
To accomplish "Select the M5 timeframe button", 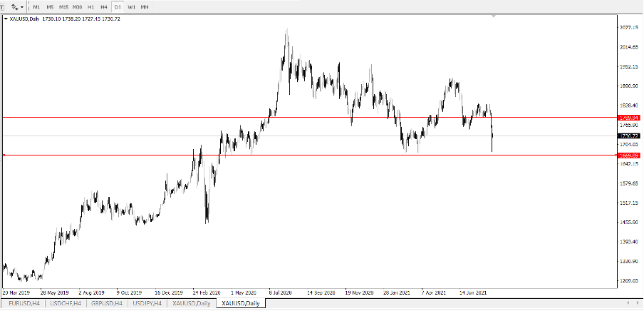I will click(50, 6).
